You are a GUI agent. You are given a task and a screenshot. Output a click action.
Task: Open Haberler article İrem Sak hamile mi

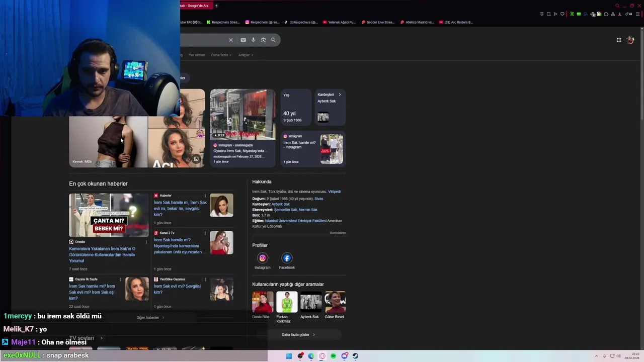click(x=180, y=208)
